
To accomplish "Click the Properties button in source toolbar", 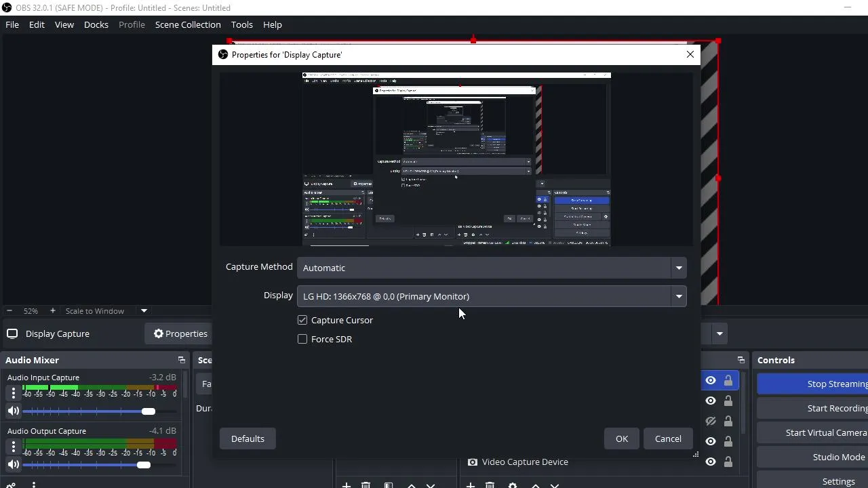I will point(180,333).
